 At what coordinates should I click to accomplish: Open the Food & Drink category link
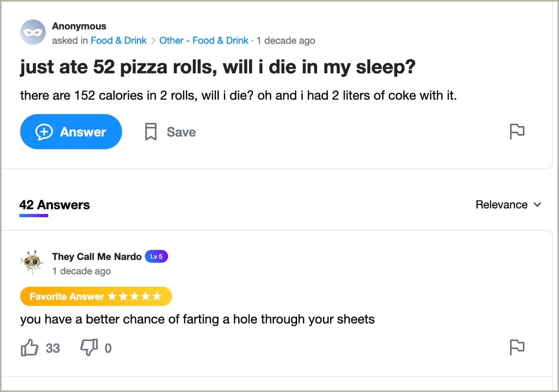119,40
